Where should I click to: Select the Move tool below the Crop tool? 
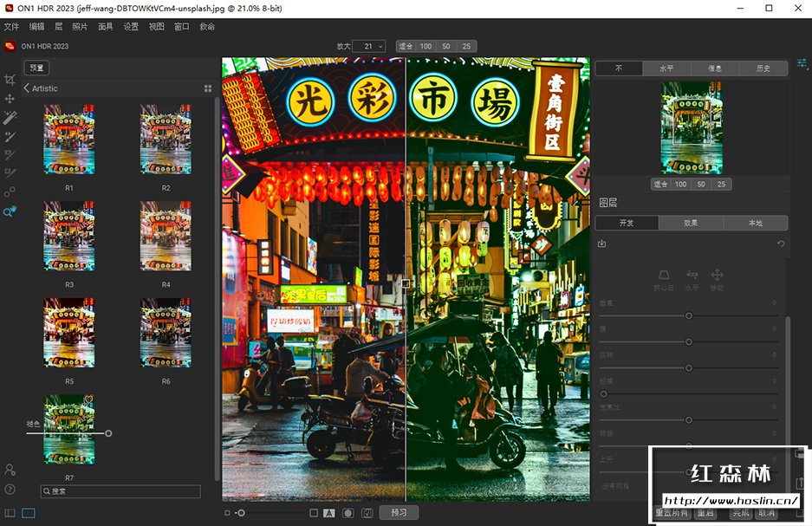click(x=11, y=98)
